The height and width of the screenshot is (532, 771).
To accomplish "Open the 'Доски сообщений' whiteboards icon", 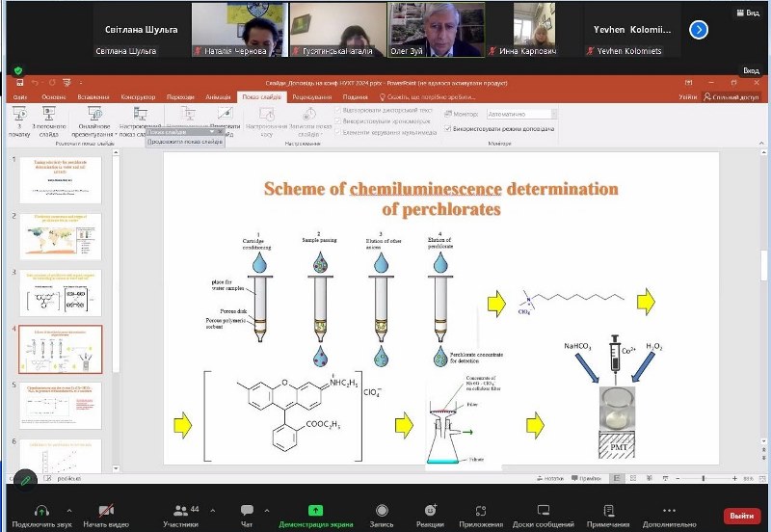I will 544,511.
